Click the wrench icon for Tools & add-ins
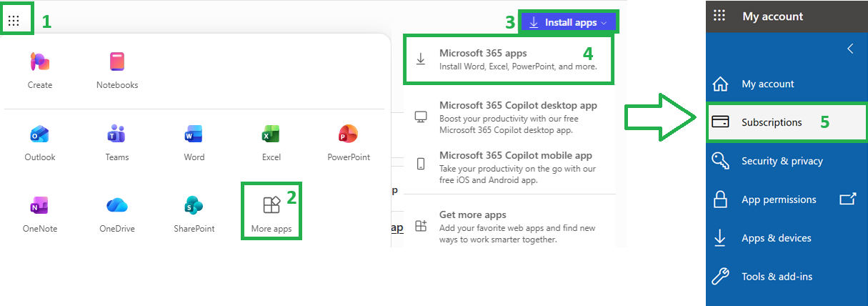 [720, 277]
